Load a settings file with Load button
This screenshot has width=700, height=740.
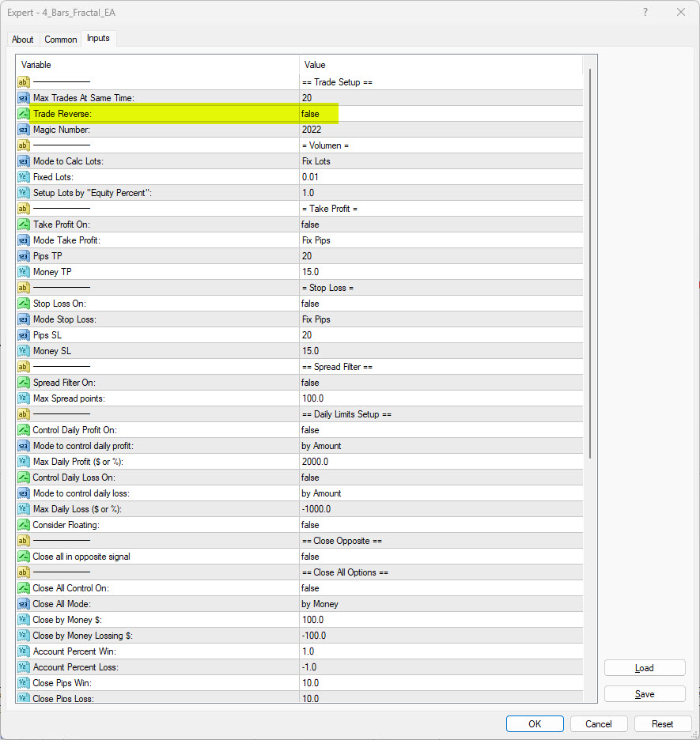[645, 668]
